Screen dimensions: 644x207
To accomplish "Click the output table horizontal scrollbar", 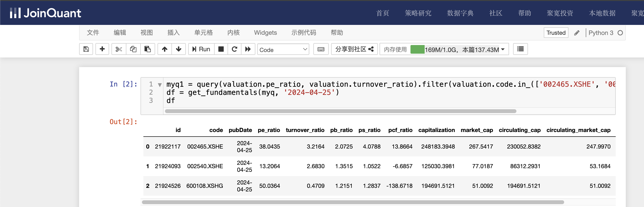I will pos(353,202).
